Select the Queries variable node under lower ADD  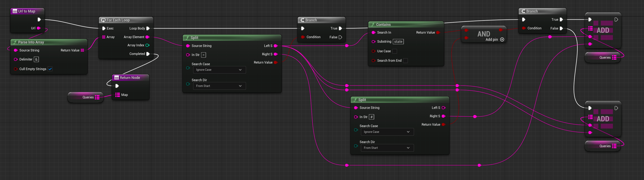click(603, 146)
